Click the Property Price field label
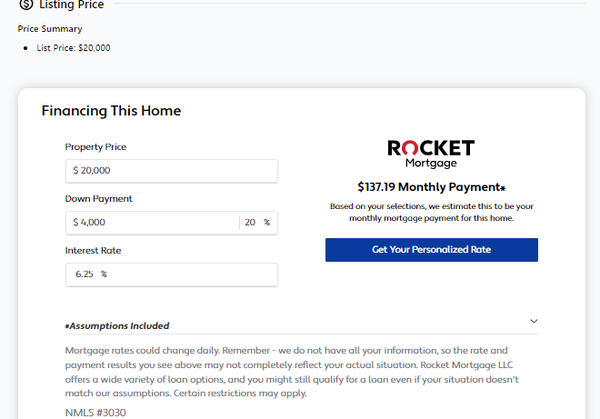The height and width of the screenshot is (419, 600). click(96, 147)
